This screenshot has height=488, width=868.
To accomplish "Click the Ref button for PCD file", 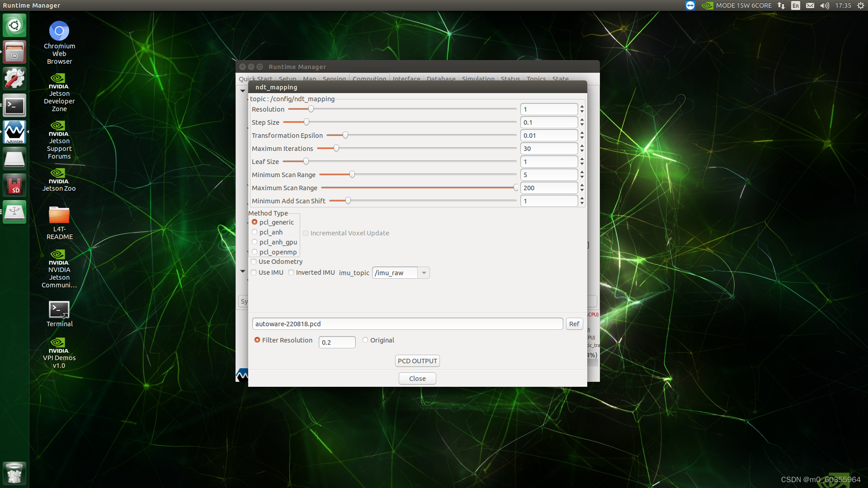I will (x=574, y=324).
